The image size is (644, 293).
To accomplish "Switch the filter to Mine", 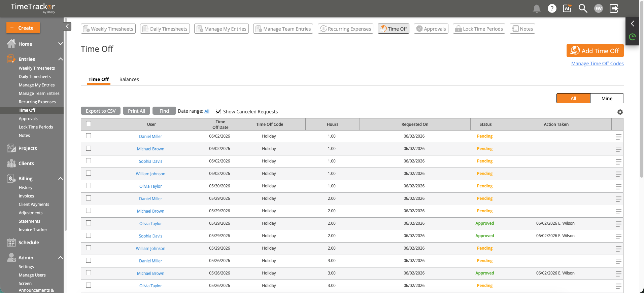I will click(607, 98).
